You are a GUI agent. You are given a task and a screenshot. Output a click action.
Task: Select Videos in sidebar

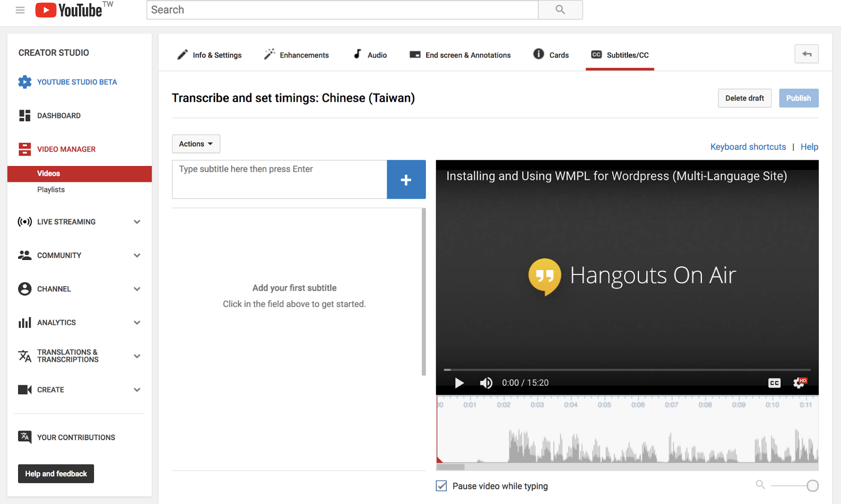coord(80,174)
